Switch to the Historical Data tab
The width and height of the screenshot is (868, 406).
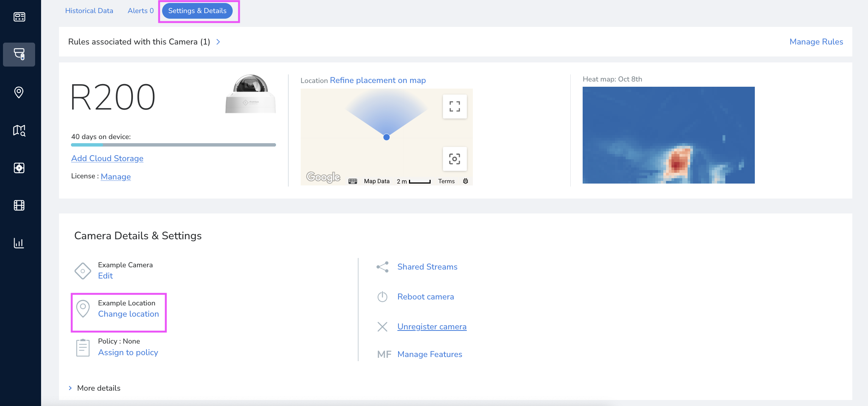pyautogui.click(x=89, y=10)
